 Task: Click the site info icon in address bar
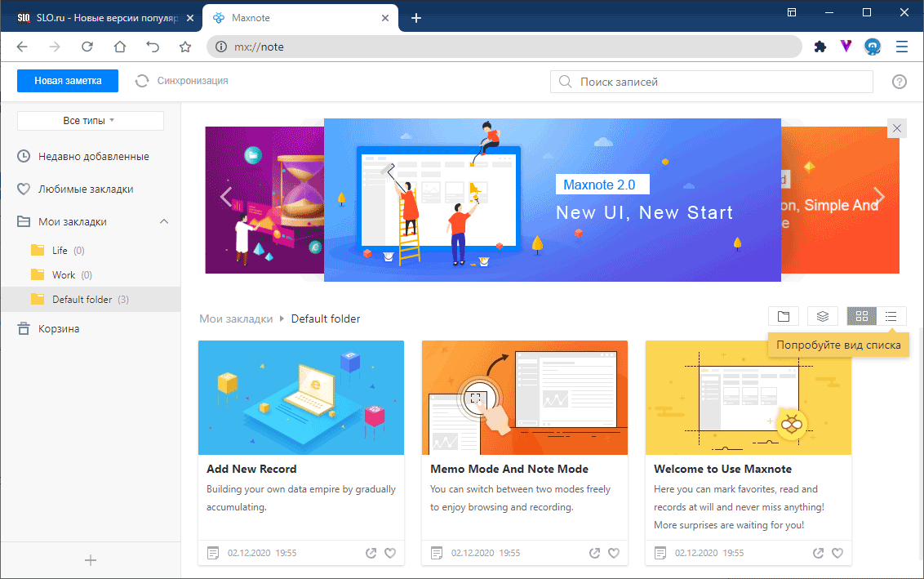221,47
